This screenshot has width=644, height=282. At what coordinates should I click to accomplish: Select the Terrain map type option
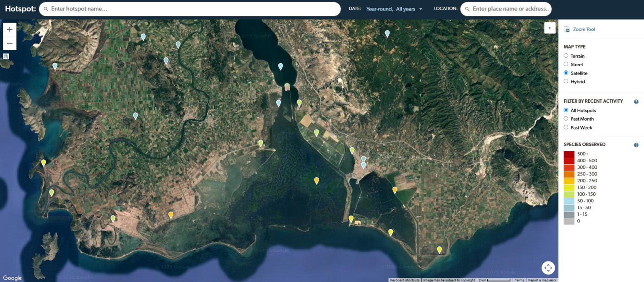point(566,56)
